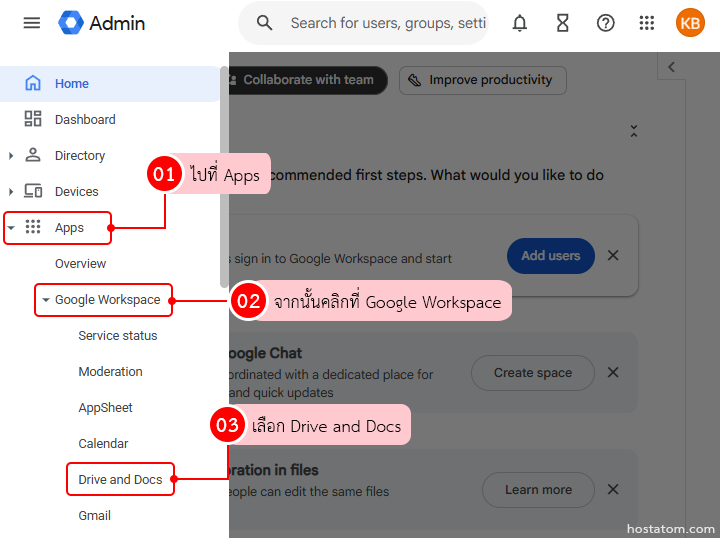720x538 pixels.
Task: Select Drive and Docs
Action: [120, 479]
